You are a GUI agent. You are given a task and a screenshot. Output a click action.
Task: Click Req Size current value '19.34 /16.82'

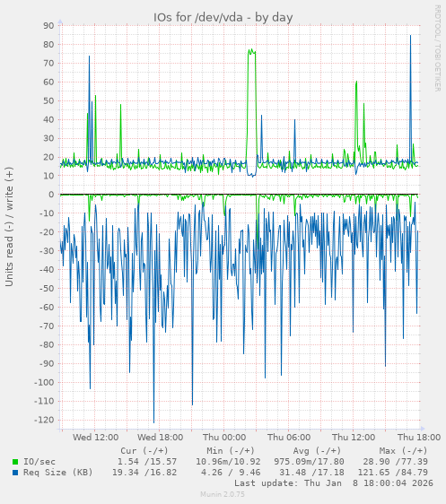pyautogui.click(x=144, y=473)
